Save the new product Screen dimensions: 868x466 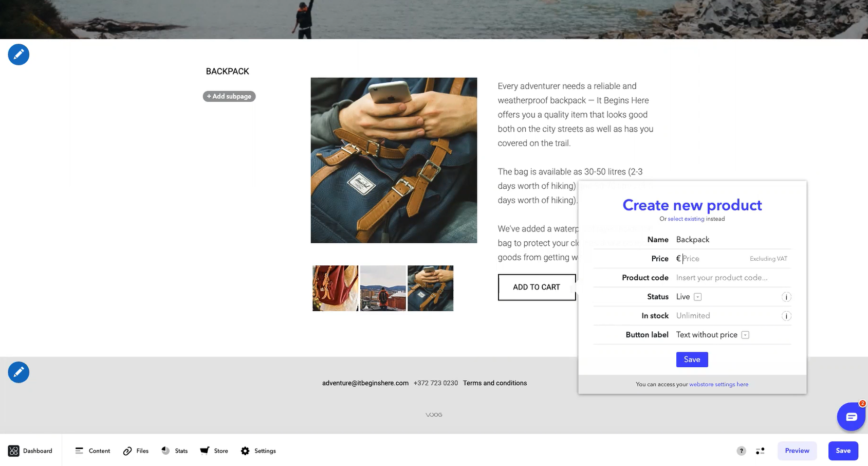(x=692, y=359)
